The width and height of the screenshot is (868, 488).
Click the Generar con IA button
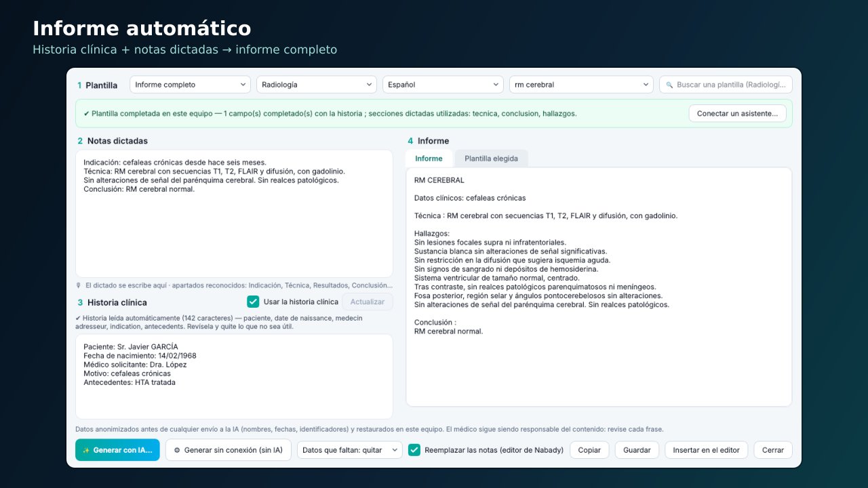117,450
